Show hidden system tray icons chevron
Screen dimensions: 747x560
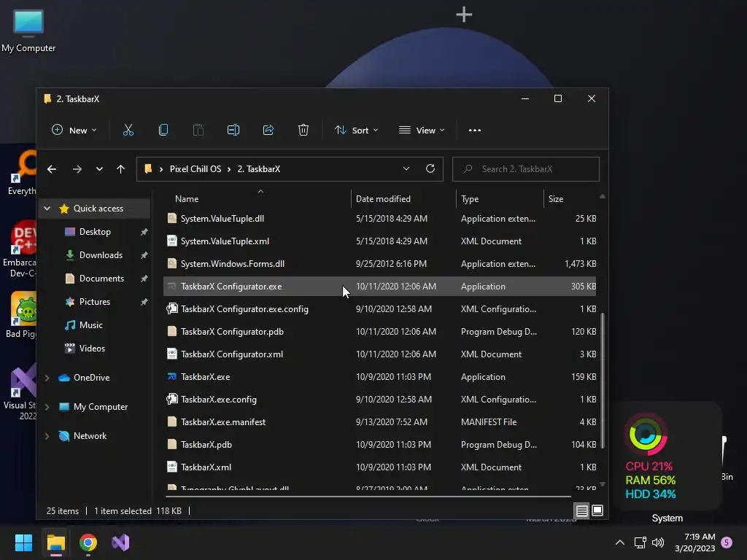pos(620,542)
